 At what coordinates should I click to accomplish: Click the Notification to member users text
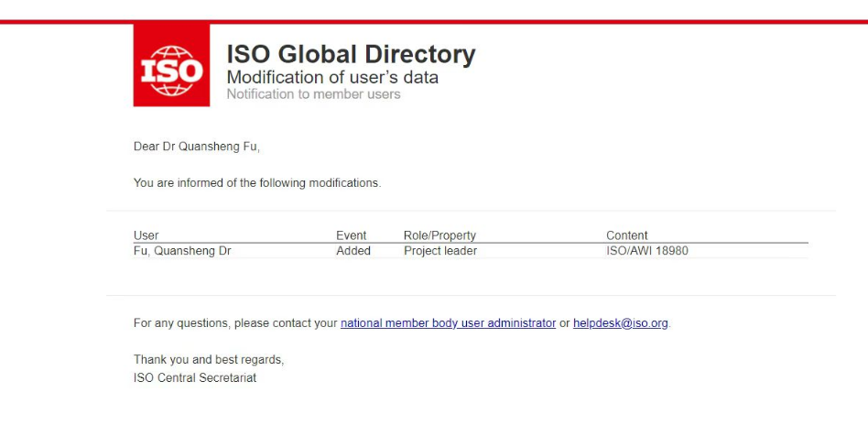pyautogui.click(x=313, y=94)
